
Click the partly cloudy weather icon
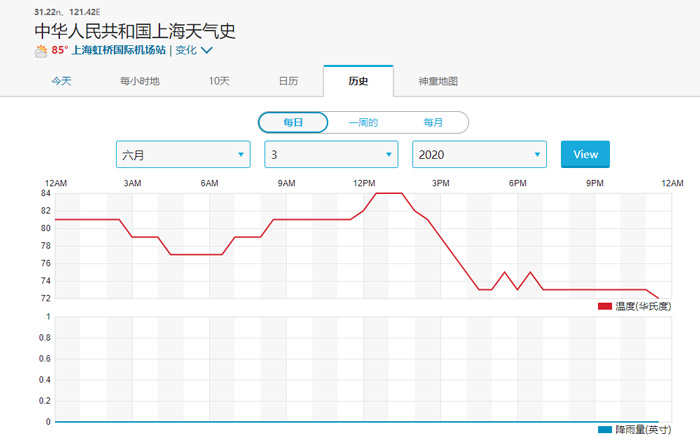point(41,50)
